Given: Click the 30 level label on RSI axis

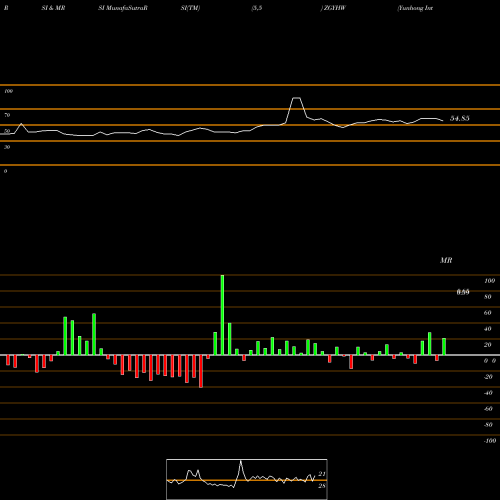Looking at the screenshot, I should coord(7,147).
